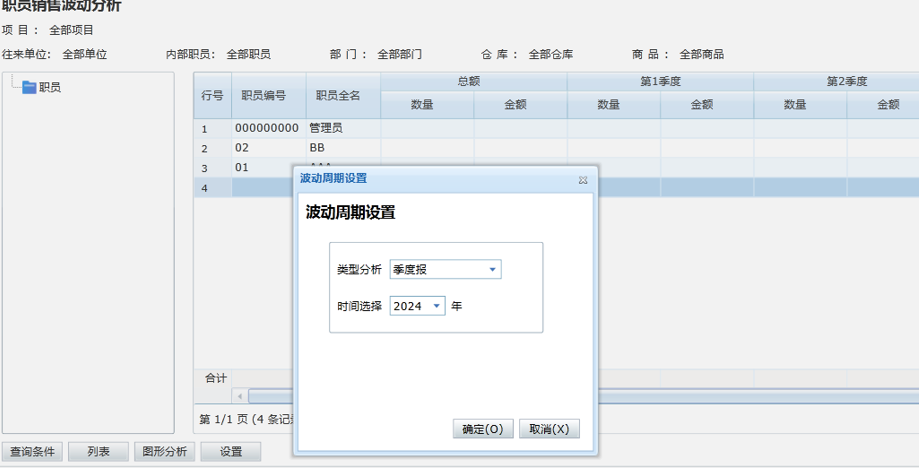Open the 时间选择 year dropdown arrow
This screenshot has width=919, height=468.
436,307
